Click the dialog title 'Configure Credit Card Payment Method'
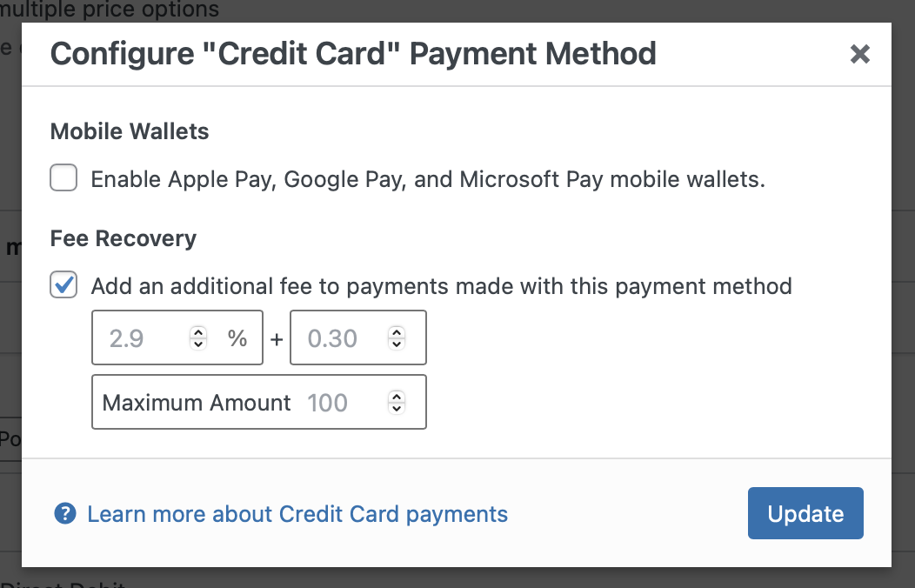The image size is (915, 588). [353, 54]
